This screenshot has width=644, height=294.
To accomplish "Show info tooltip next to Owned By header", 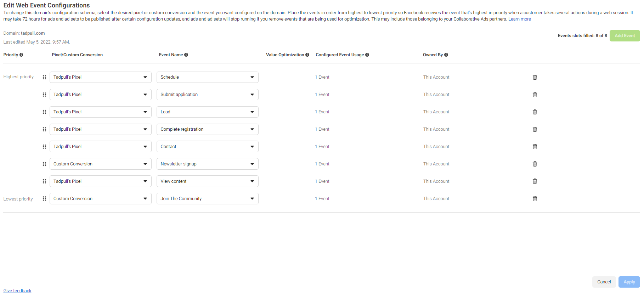I will [x=446, y=55].
